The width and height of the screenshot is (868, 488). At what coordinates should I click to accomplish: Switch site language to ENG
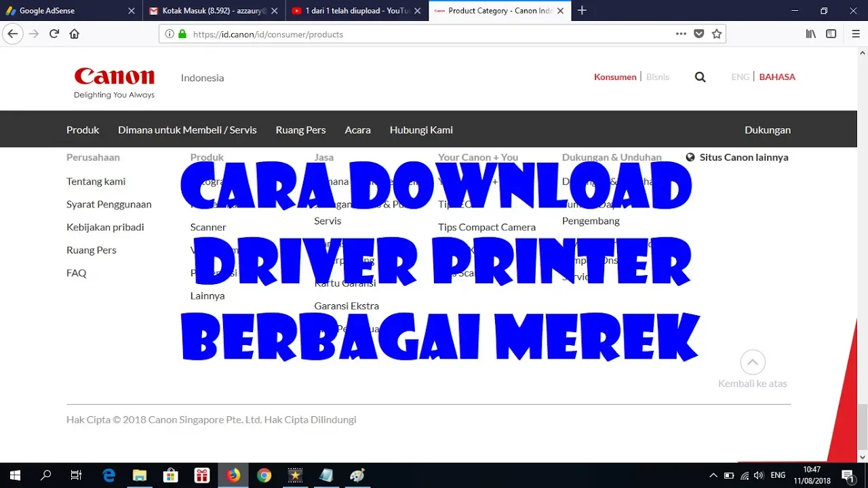click(x=741, y=77)
